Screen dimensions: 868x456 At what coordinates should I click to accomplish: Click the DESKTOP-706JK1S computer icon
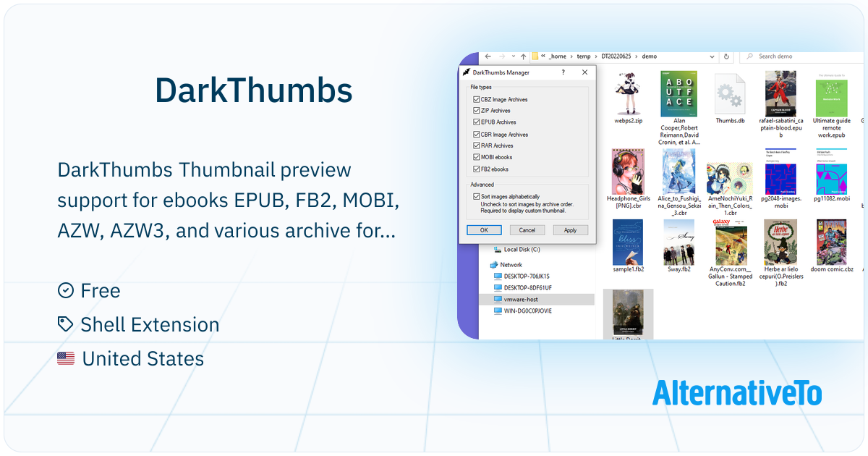[x=498, y=276]
